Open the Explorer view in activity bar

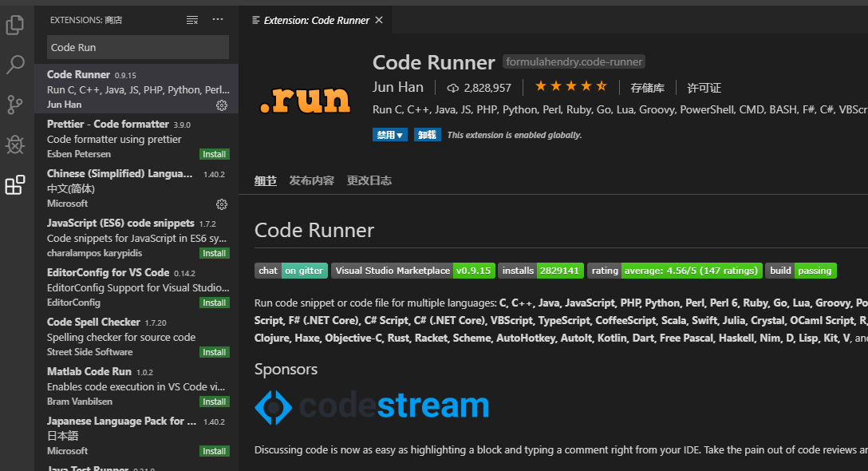15,25
